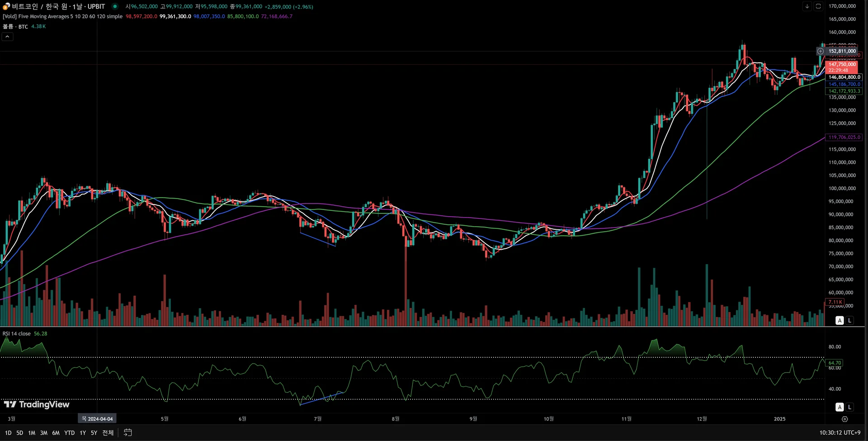Toggle auto scale A on RSI pane

840,407
